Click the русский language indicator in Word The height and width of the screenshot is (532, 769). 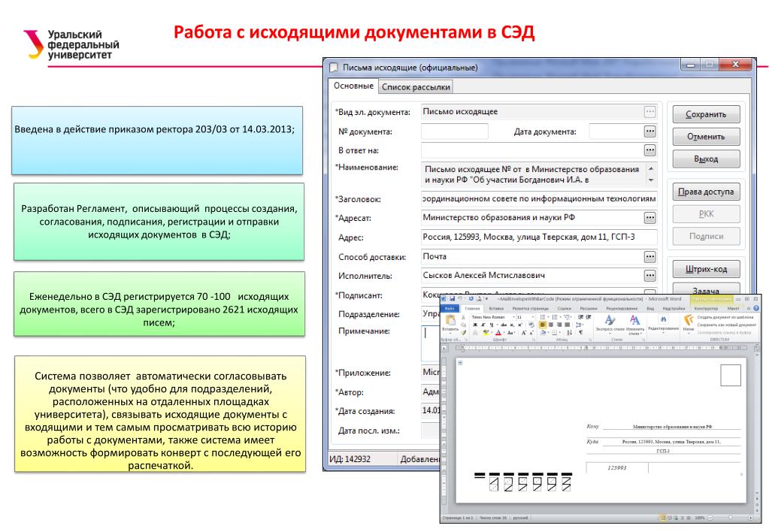coord(520,518)
